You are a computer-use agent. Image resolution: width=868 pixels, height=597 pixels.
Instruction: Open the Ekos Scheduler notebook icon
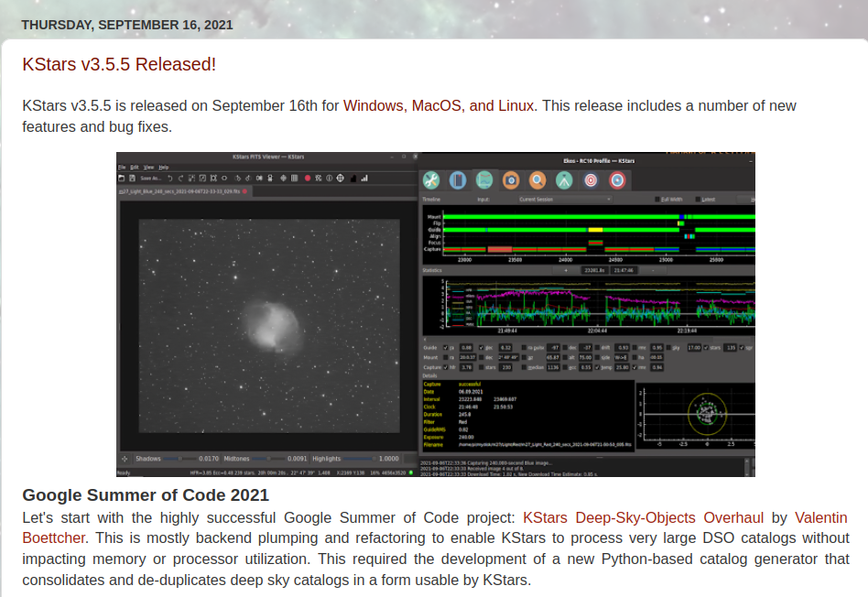coord(457,180)
